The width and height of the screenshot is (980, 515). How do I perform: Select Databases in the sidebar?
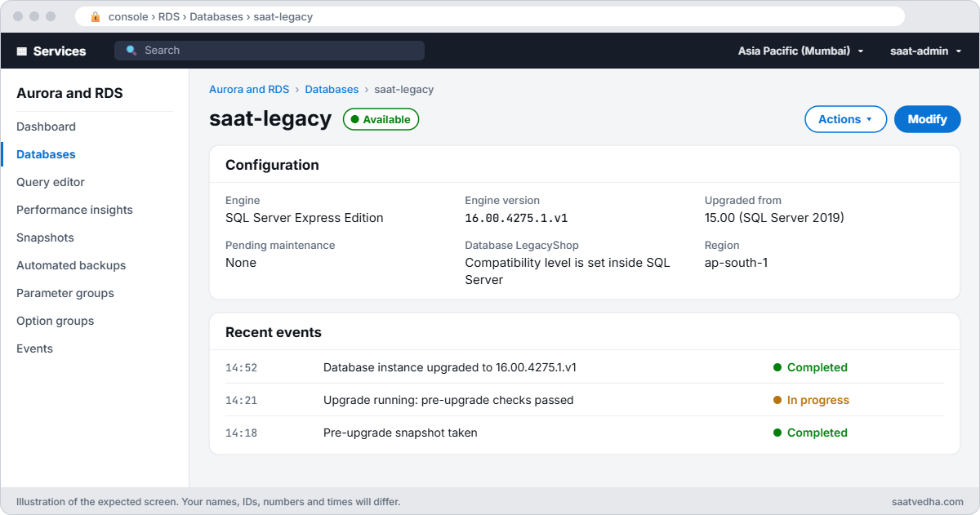(x=46, y=154)
